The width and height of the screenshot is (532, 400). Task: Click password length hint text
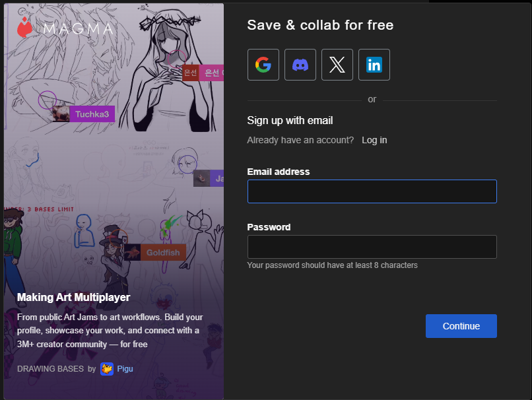333,265
